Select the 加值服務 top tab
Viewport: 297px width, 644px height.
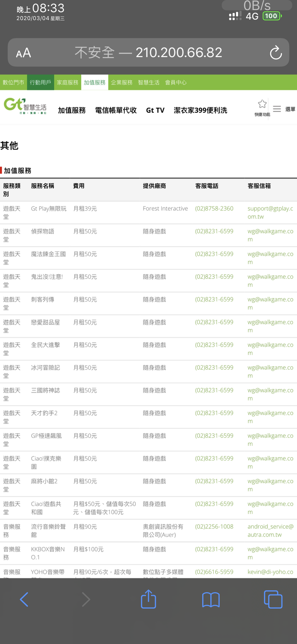pos(94,82)
